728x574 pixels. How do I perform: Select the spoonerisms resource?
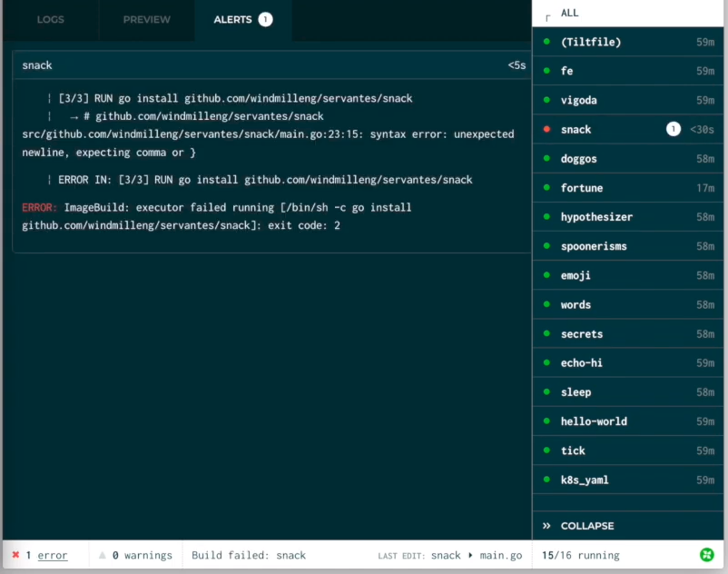tap(628, 246)
